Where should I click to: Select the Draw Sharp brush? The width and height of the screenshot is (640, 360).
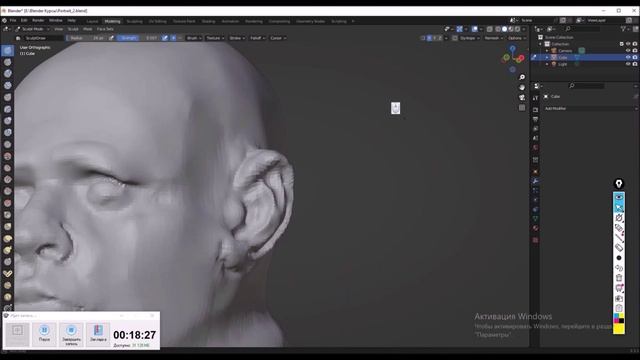(x=7, y=62)
